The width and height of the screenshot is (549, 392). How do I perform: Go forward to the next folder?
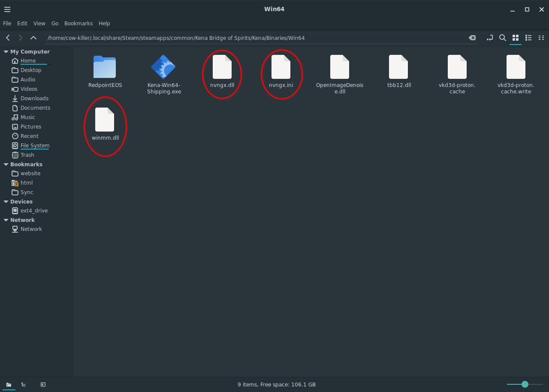point(21,38)
